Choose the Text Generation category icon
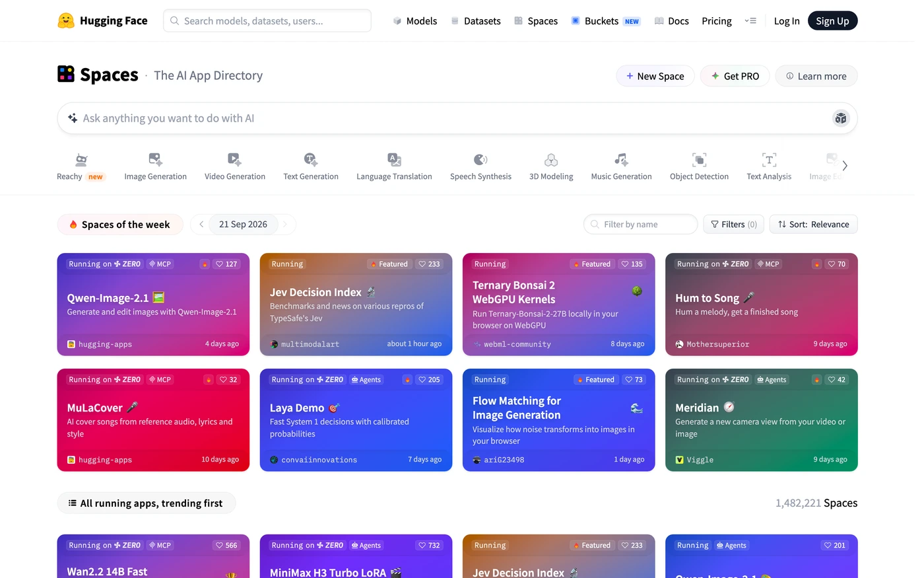The image size is (924, 578). pos(311,159)
